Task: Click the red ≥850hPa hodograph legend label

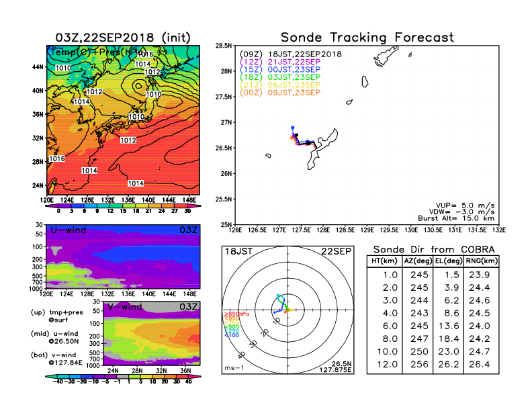Action: coord(236,314)
